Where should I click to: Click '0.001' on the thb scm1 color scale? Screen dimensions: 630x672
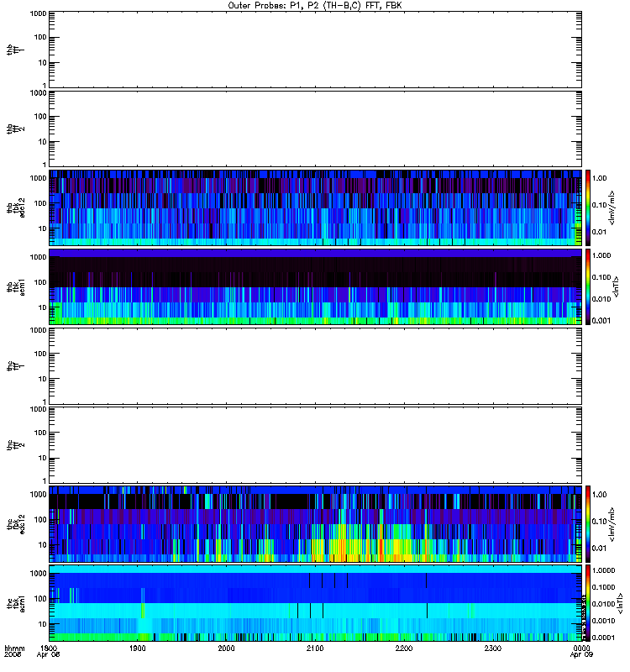[601, 321]
